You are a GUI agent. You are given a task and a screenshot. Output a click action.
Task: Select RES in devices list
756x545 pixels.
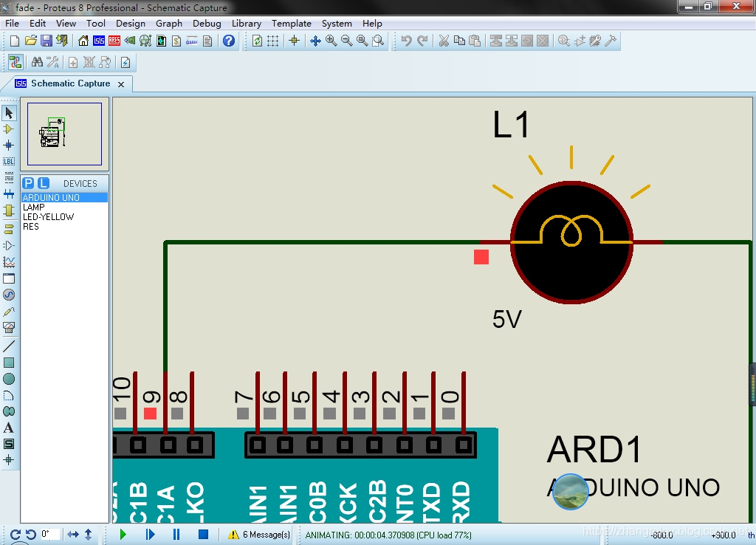(x=64, y=226)
